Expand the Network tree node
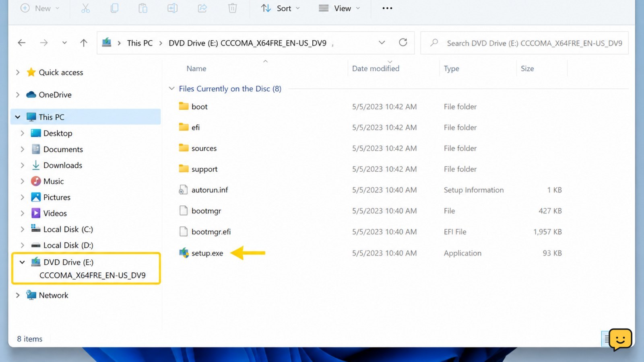This screenshot has height=362, width=644. coord(18,295)
